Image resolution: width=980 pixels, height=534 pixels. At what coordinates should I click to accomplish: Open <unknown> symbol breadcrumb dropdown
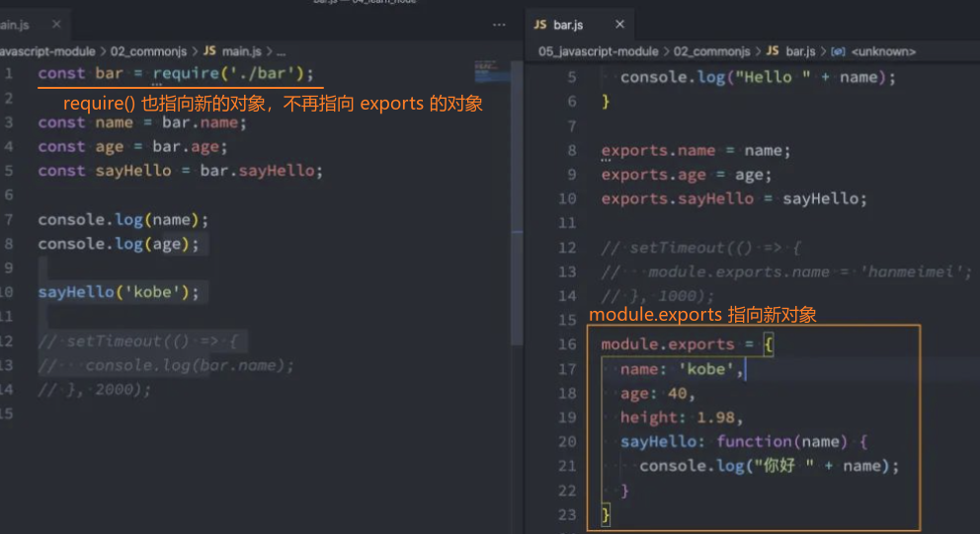point(882,50)
